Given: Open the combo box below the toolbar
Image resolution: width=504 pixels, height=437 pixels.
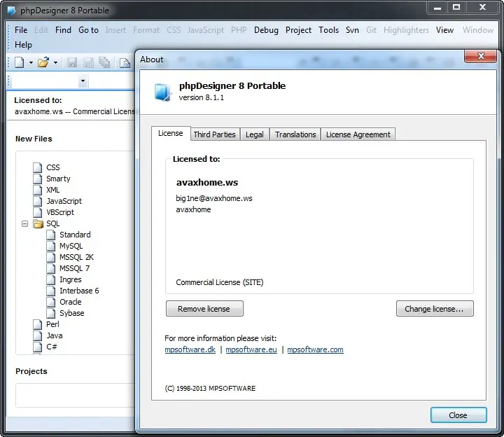Looking at the screenshot, I should point(83,81).
